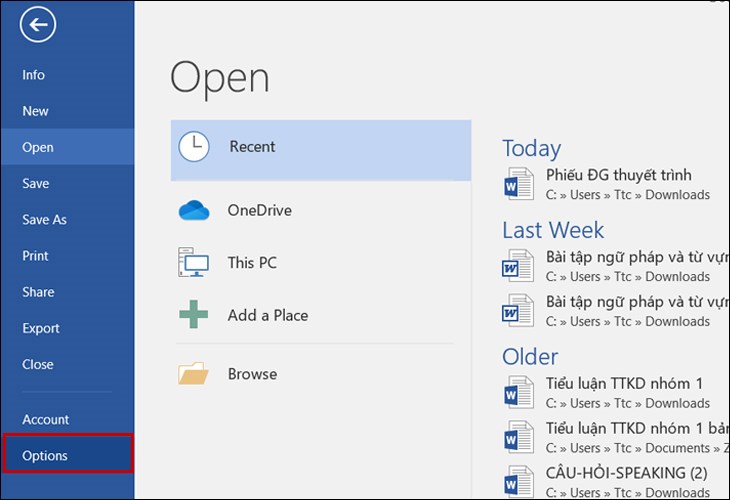The height and width of the screenshot is (500, 730).
Task: Click the green Add a Place plus icon
Action: click(x=194, y=314)
